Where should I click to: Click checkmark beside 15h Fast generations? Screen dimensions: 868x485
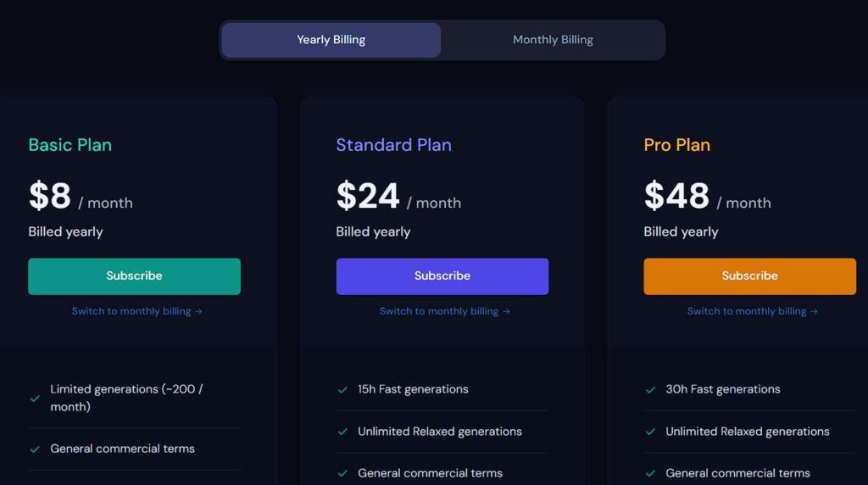click(342, 390)
